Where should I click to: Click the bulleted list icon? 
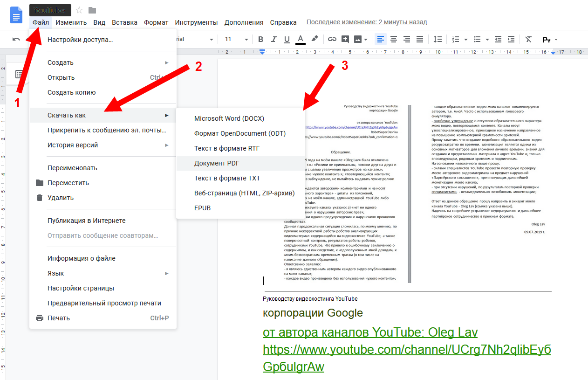tap(477, 39)
